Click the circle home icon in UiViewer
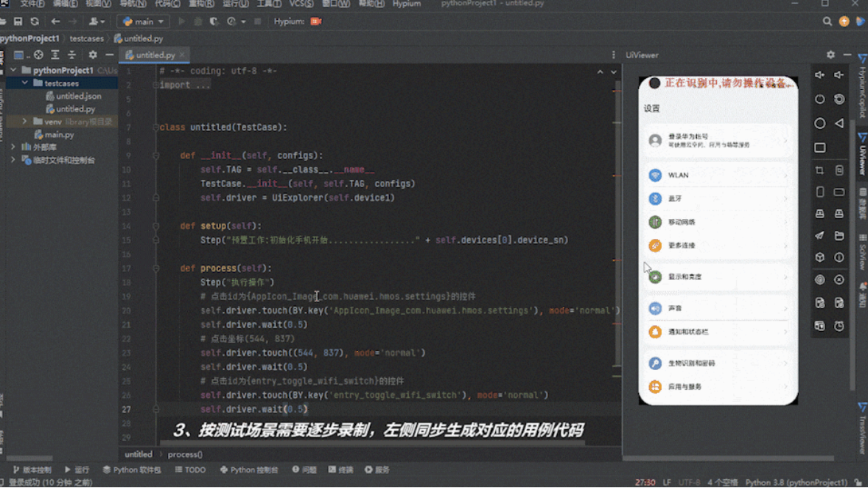 [x=819, y=123]
